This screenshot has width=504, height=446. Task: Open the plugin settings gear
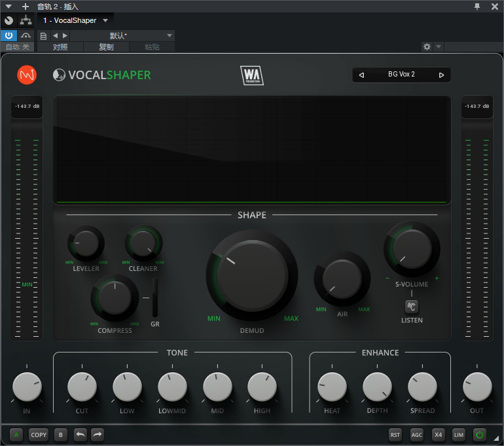[x=427, y=47]
